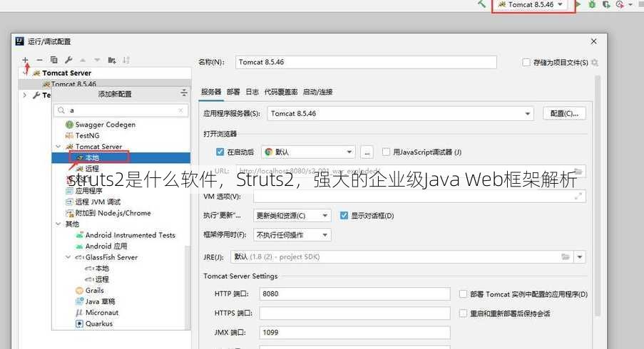Select Android 应用 configuration type
The width and height of the screenshot is (644, 349).
coord(101,246)
